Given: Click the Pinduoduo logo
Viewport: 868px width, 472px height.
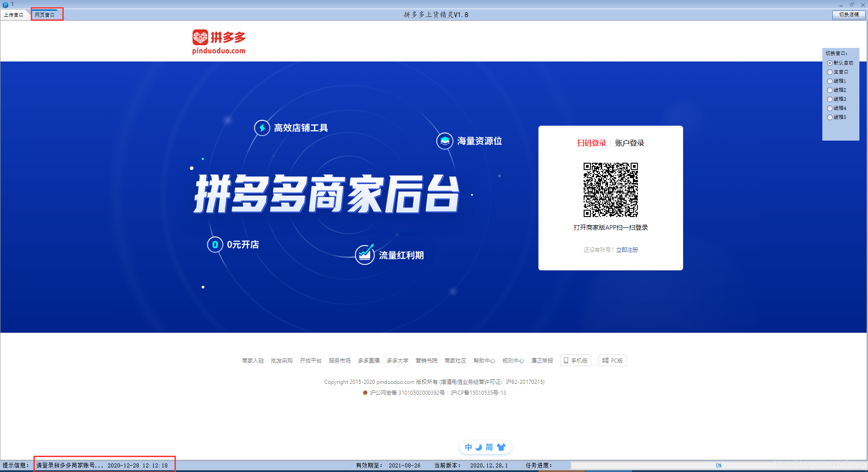Looking at the screenshot, I should tap(219, 42).
